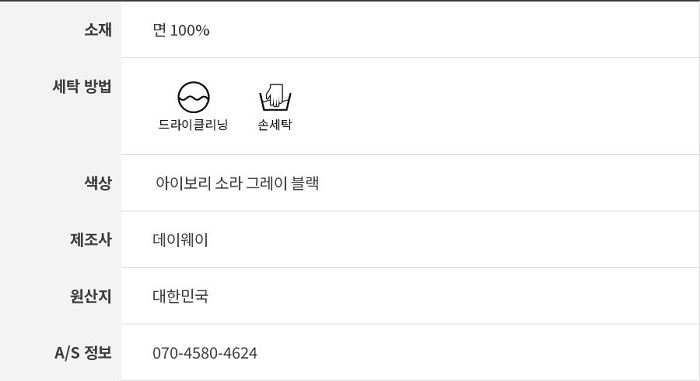Viewport: 700px width, 381px height.
Task: Select the color 소라 text
Action: pos(229,183)
